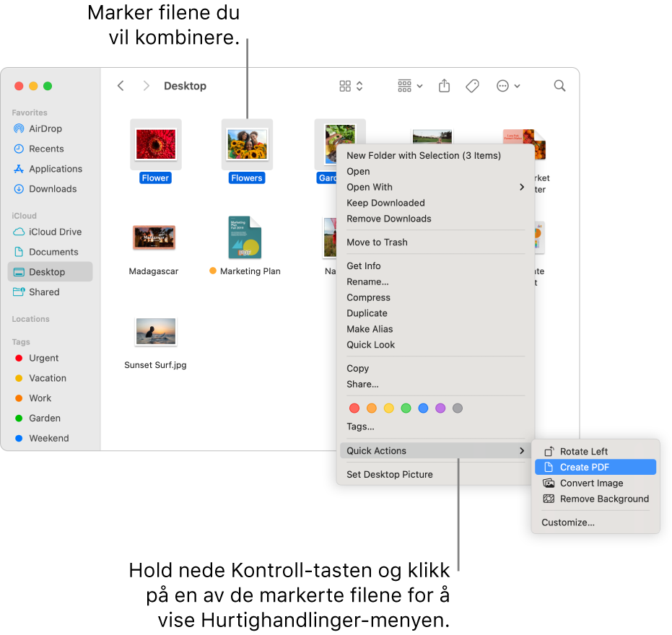Select the Marketing Plan PDF icon
This screenshot has height=635, width=672.
coord(245,237)
